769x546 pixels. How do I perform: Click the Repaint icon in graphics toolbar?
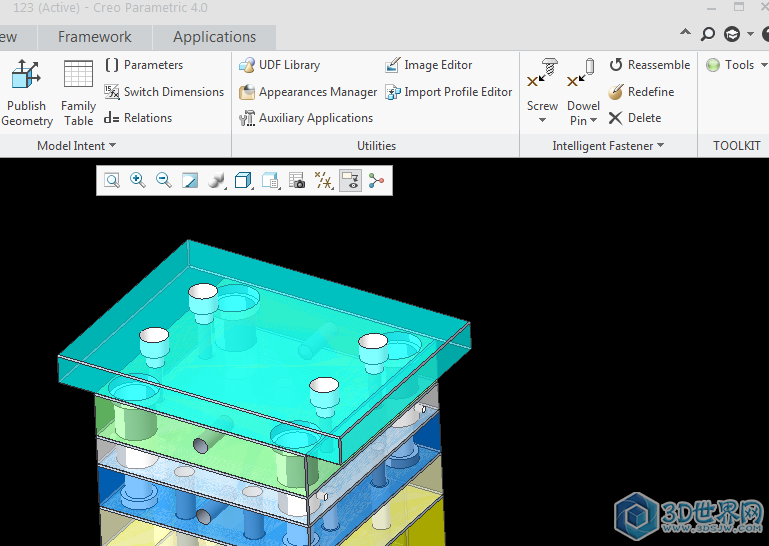[190, 181]
